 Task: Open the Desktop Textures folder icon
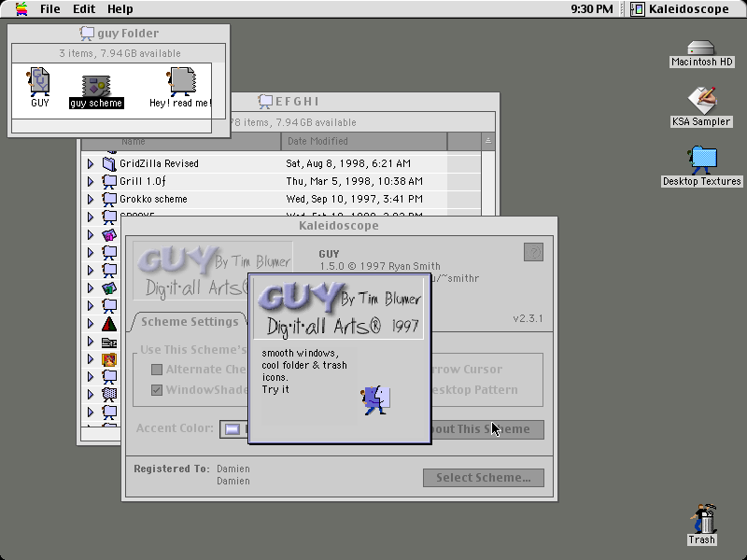click(702, 160)
